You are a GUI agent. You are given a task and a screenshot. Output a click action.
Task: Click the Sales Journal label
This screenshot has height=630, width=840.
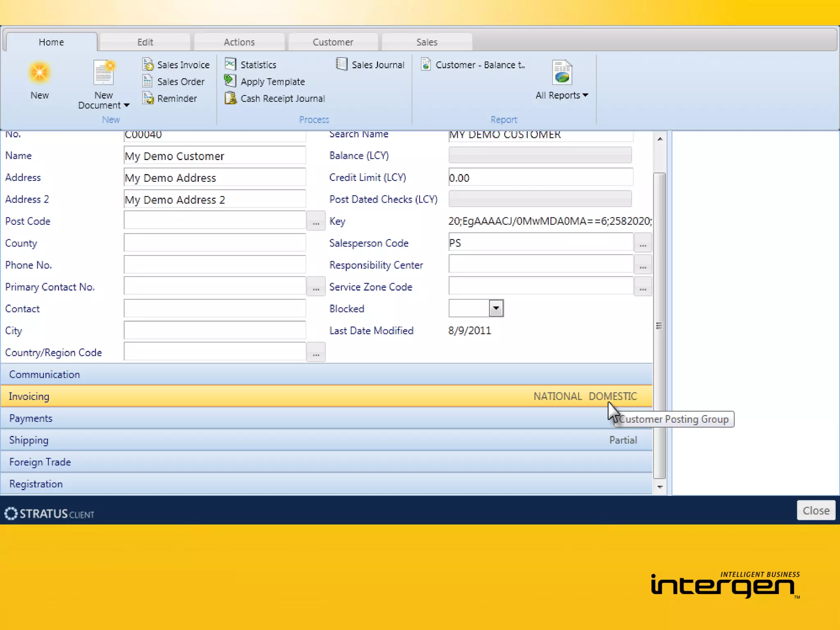(378, 65)
